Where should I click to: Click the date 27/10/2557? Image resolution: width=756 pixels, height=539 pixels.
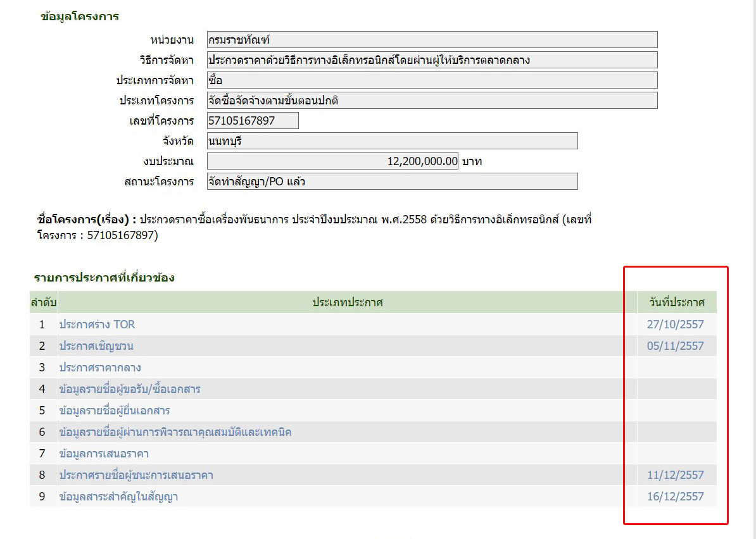[675, 325]
